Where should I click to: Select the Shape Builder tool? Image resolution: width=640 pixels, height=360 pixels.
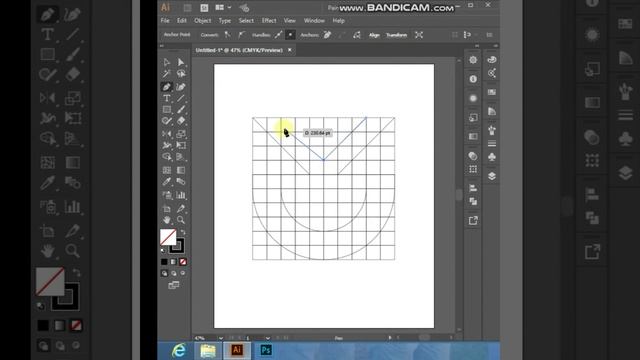coord(167,157)
